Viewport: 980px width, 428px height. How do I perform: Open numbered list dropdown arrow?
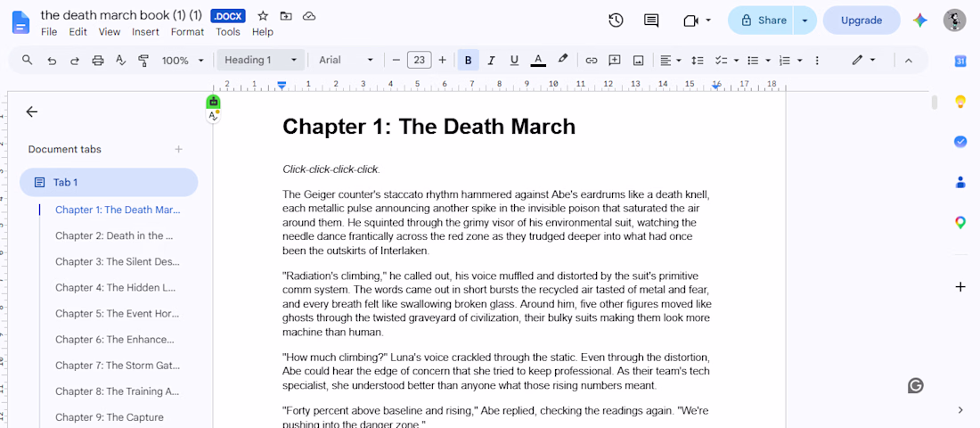[x=800, y=61]
